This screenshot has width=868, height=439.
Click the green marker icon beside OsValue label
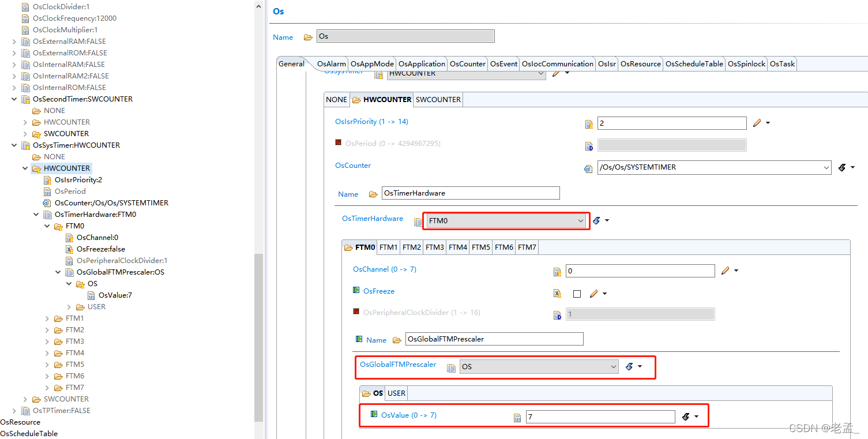pyautogui.click(x=374, y=414)
